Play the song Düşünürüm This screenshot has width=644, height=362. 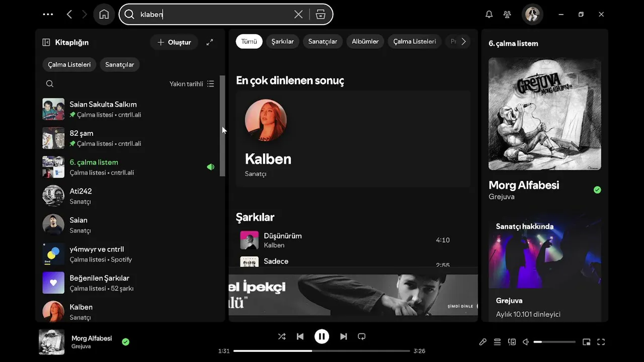(353, 240)
